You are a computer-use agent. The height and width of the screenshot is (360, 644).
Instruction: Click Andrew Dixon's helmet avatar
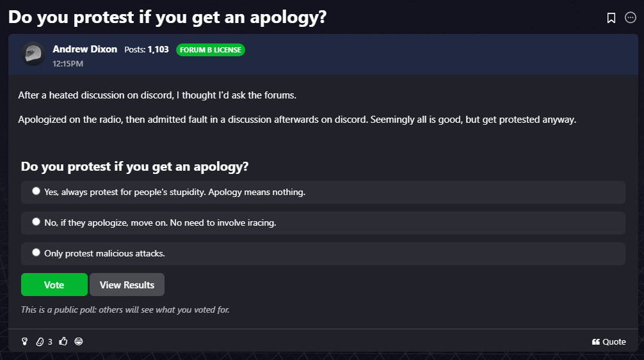coord(33,54)
